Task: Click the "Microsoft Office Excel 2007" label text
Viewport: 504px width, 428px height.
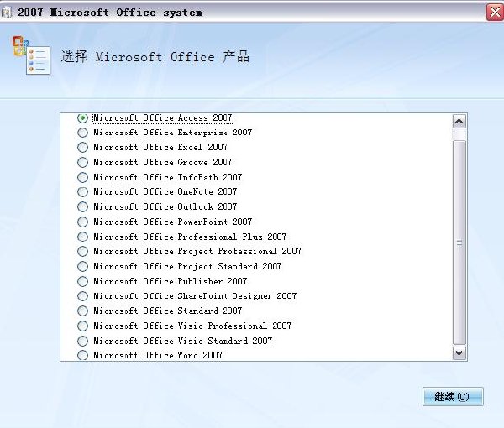Action: [160, 147]
